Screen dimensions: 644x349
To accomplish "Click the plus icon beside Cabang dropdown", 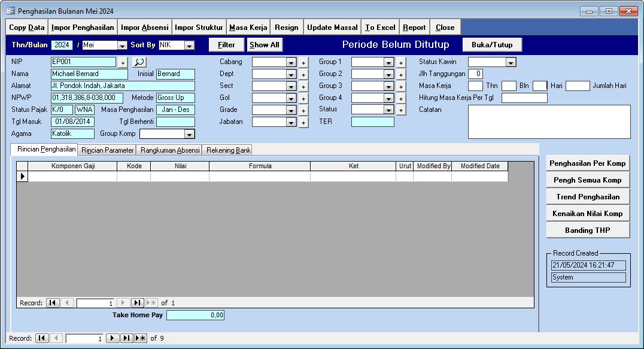I will 303,62.
